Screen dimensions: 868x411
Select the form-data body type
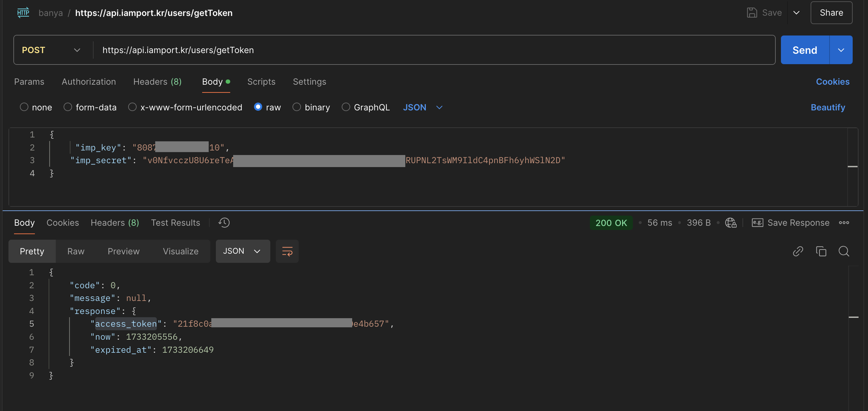click(68, 107)
